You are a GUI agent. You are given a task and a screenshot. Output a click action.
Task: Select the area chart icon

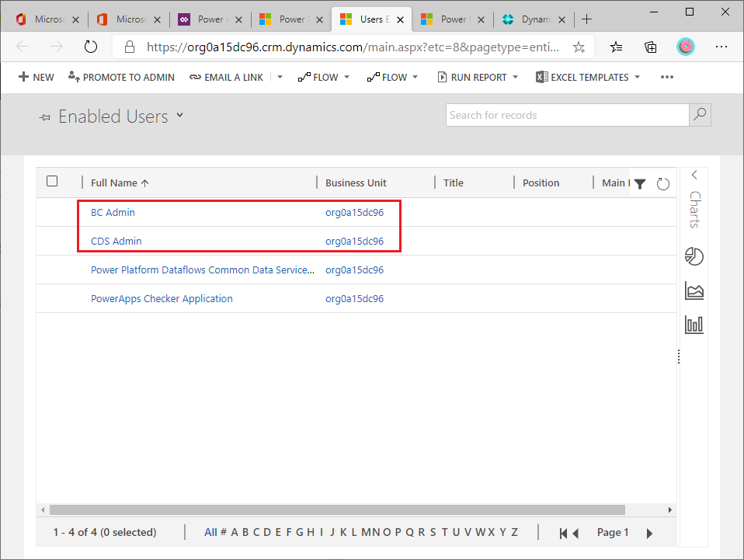coord(694,290)
